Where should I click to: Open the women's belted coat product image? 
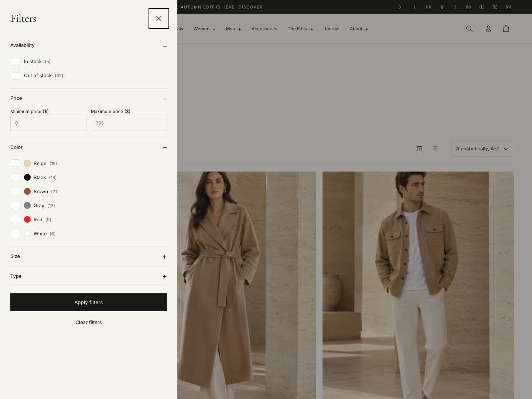click(246, 285)
